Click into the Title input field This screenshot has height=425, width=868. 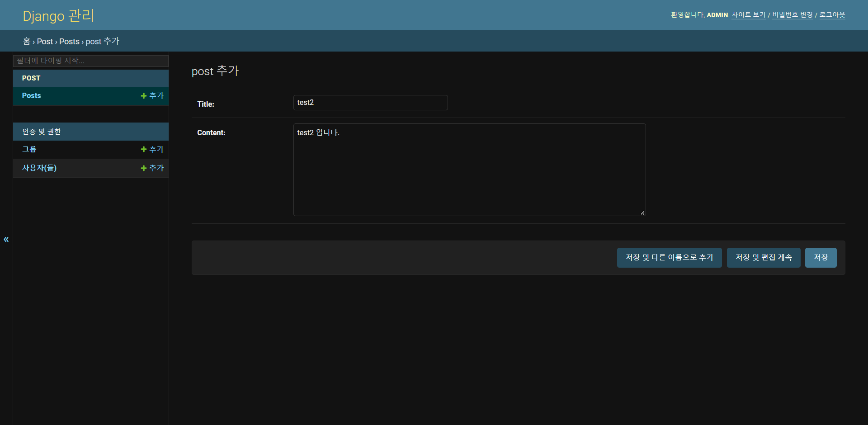371,103
